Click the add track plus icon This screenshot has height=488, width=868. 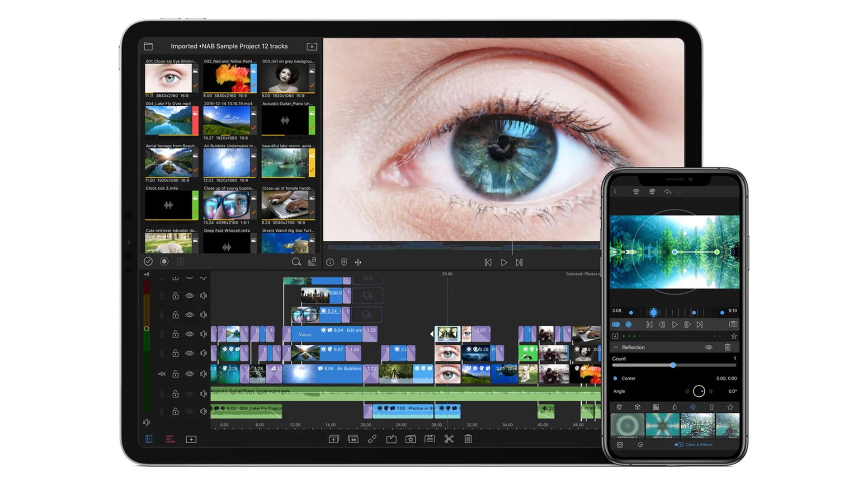pos(191,439)
